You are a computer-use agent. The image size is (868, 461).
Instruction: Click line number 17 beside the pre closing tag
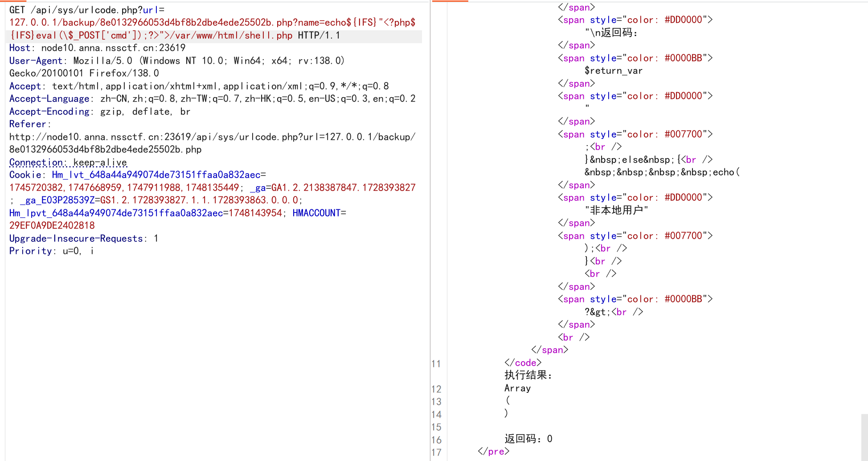(x=436, y=451)
